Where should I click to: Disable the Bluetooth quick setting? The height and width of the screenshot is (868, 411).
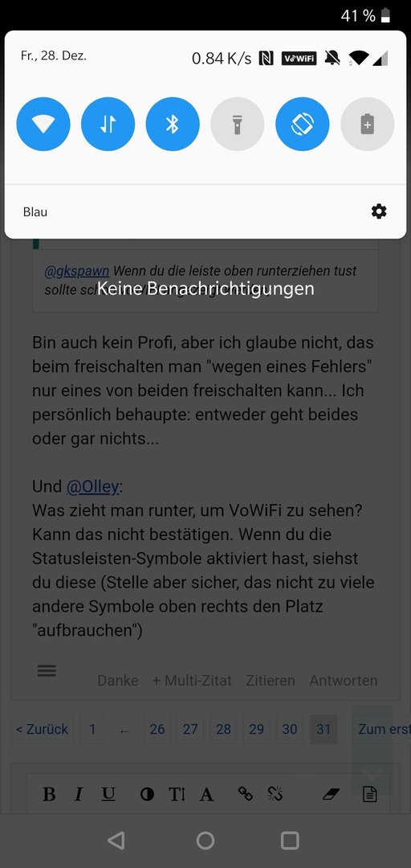(173, 124)
